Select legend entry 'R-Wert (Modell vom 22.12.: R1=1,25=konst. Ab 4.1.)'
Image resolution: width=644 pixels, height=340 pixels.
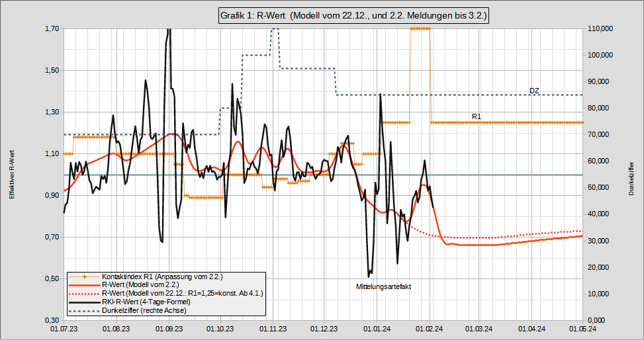[183, 293]
